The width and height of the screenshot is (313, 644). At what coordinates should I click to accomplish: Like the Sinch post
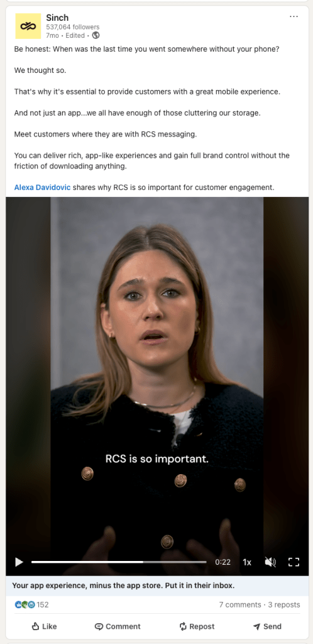(44, 626)
